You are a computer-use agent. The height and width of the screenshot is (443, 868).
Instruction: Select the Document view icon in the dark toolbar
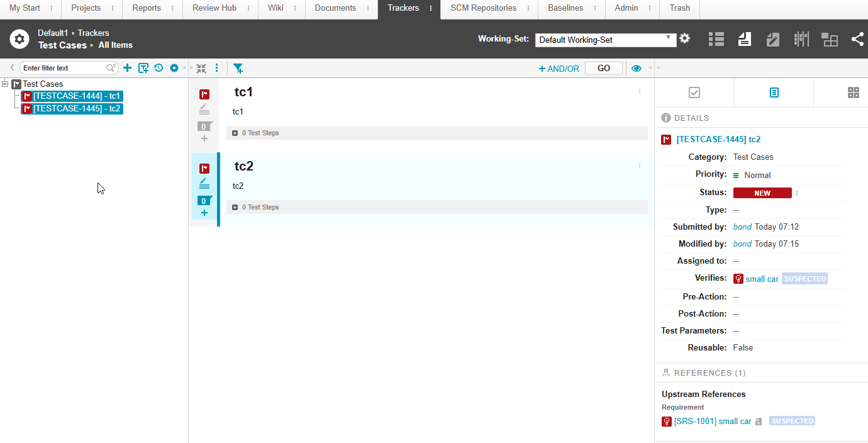click(x=745, y=38)
